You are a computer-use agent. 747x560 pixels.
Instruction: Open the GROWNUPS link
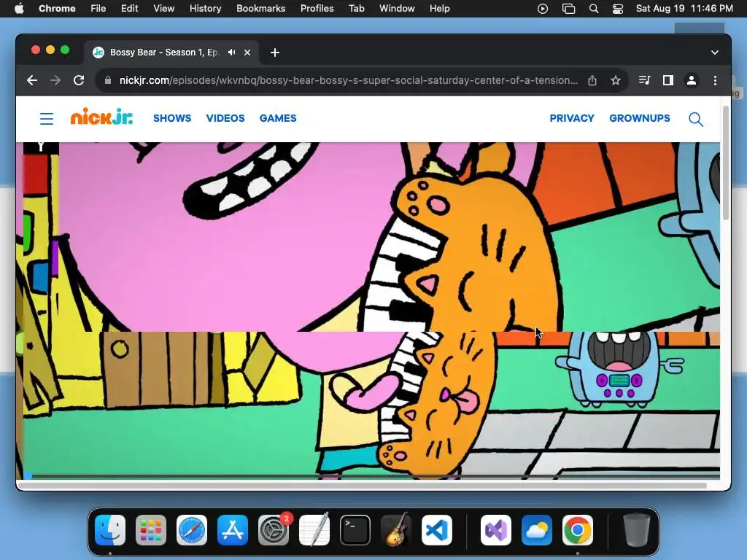tap(639, 118)
